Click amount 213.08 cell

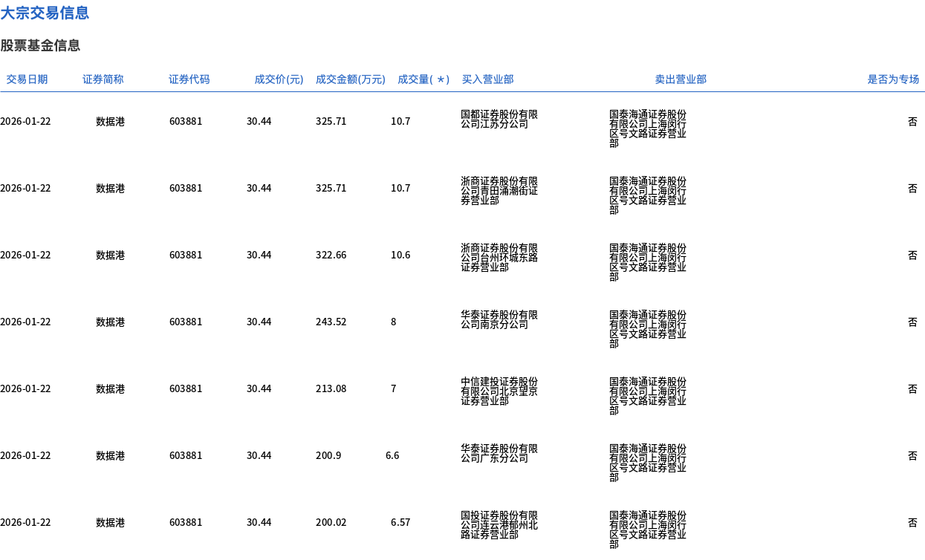click(331, 388)
